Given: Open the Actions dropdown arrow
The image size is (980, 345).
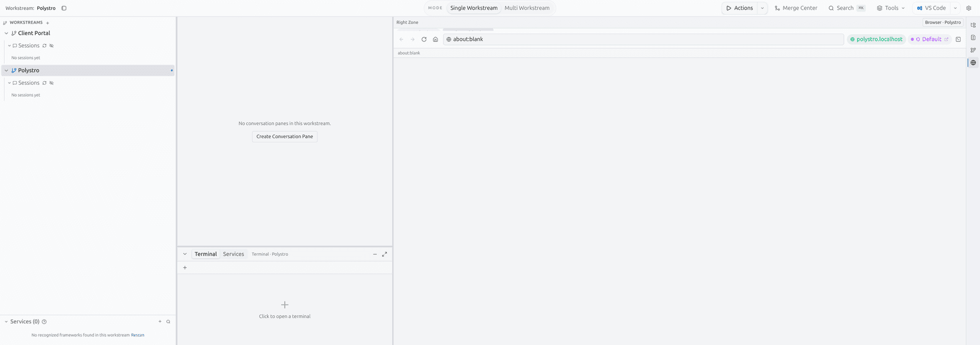Looking at the screenshot, I should [x=763, y=8].
